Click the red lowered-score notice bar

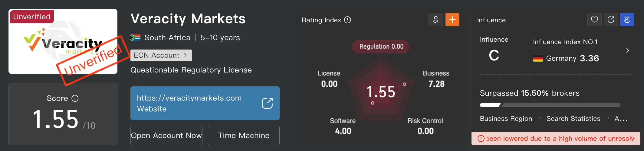[x=556, y=138]
